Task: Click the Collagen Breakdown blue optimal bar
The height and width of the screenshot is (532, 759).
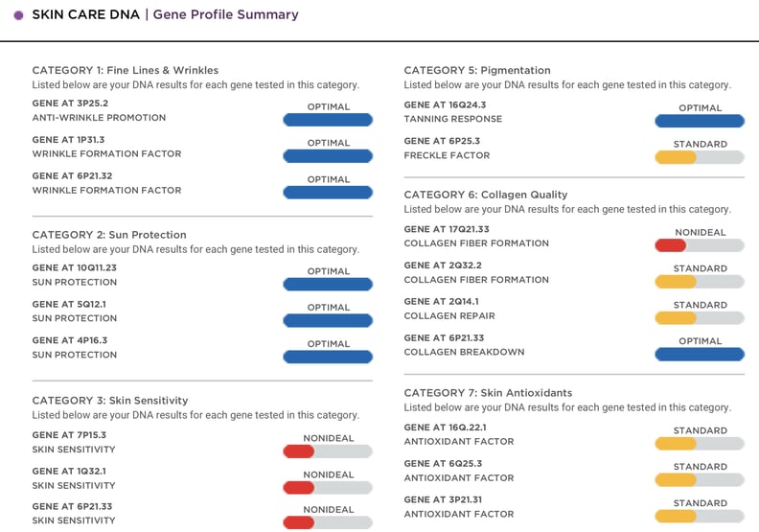Action: [700, 355]
